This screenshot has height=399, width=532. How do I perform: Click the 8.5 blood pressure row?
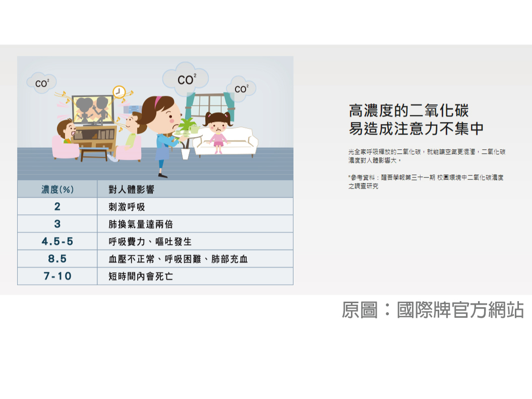(x=57, y=258)
